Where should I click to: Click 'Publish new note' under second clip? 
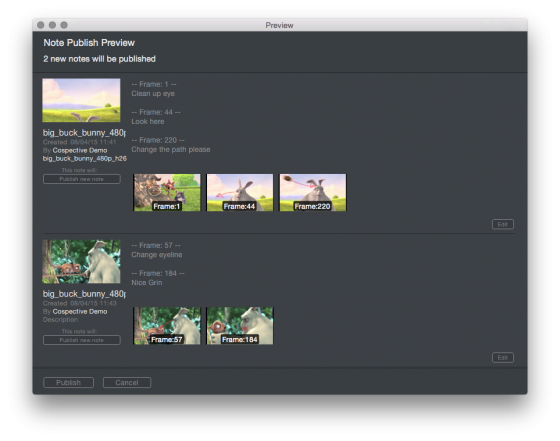click(x=81, y=340)
